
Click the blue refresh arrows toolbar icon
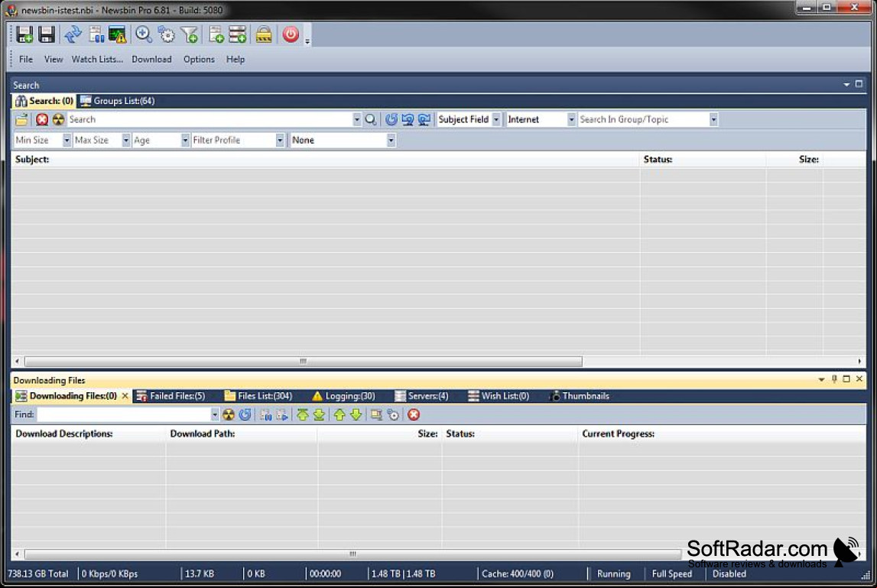coord(73,34)
